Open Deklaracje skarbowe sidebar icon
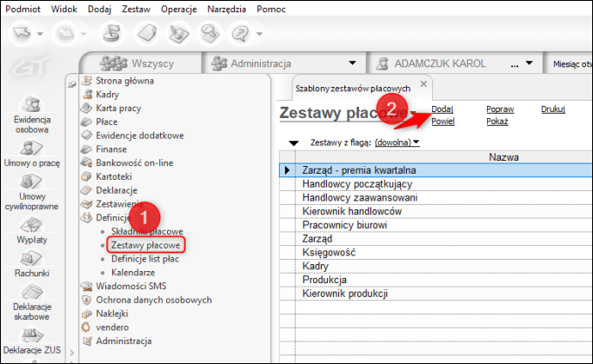The image size is (593, 364). [x=32, y=302]
